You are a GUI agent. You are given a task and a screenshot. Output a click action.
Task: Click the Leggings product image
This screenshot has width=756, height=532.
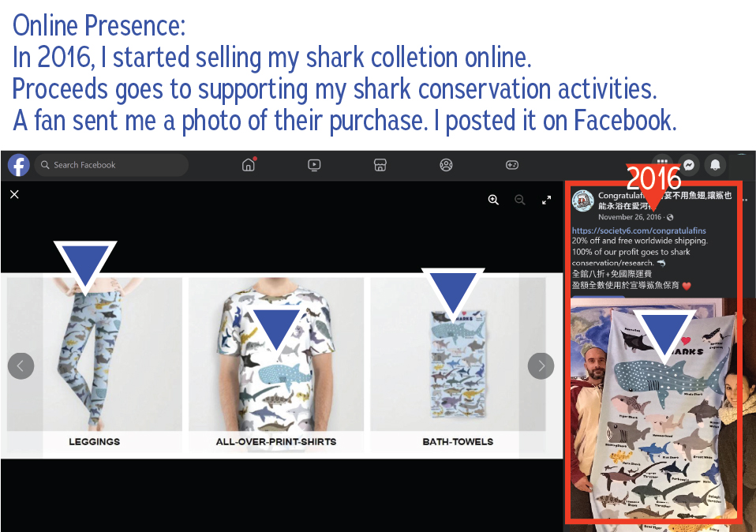[95, 354]
